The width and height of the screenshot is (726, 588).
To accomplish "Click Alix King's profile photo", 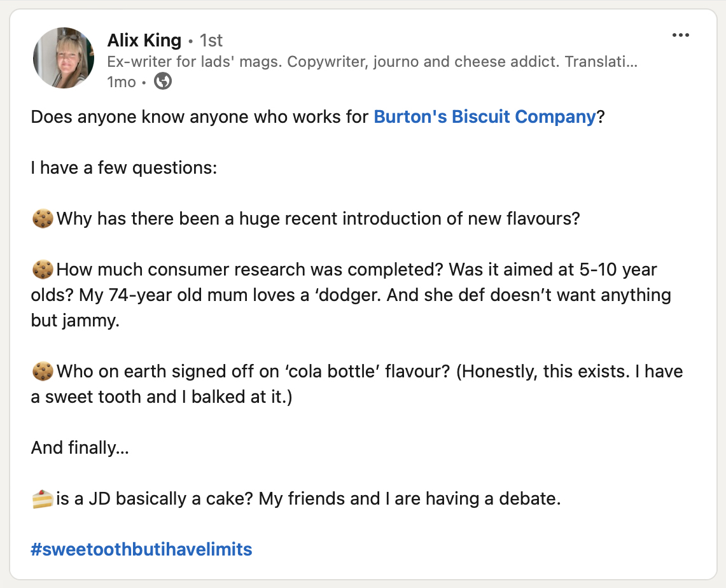I will [64, 58].
